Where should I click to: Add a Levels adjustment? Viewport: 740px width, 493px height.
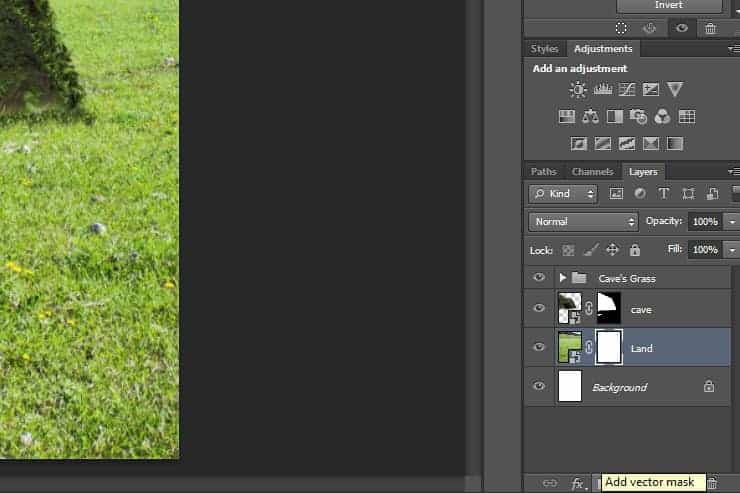603,89
